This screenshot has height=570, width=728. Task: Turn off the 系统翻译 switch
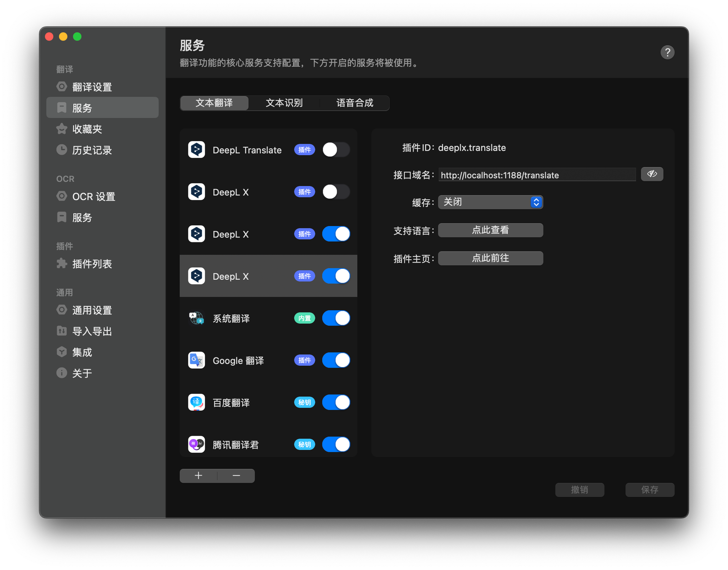coord(336,318)
